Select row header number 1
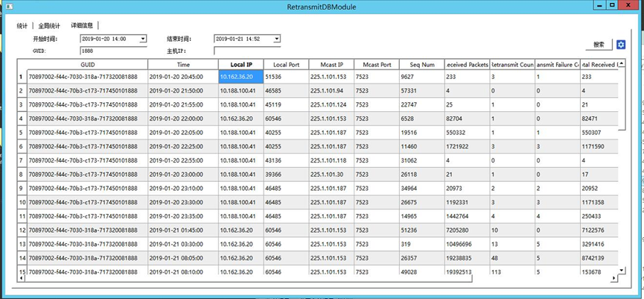Image resolution: width=644 pixels, height=299 pixels. 22,77
